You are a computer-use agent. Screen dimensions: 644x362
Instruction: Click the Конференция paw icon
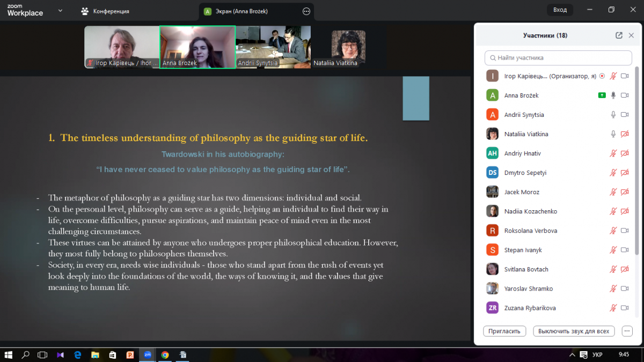point(85,11)
